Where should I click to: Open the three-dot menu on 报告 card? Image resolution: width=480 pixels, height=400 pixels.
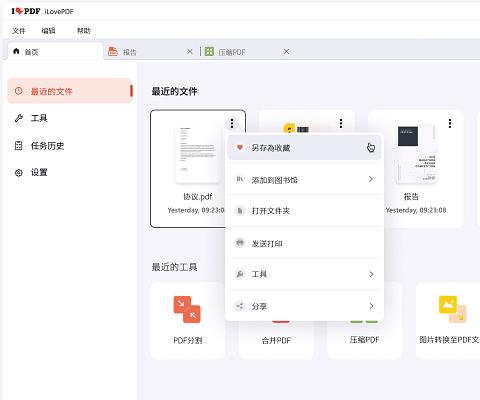[450, 123]
